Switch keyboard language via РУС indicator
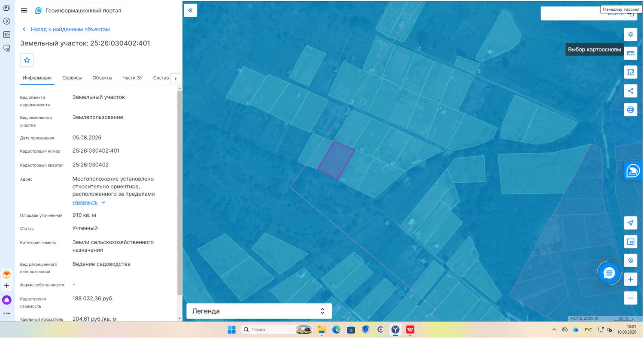The image size is (644, 362). pyautogui.click(x=588, y=330)
